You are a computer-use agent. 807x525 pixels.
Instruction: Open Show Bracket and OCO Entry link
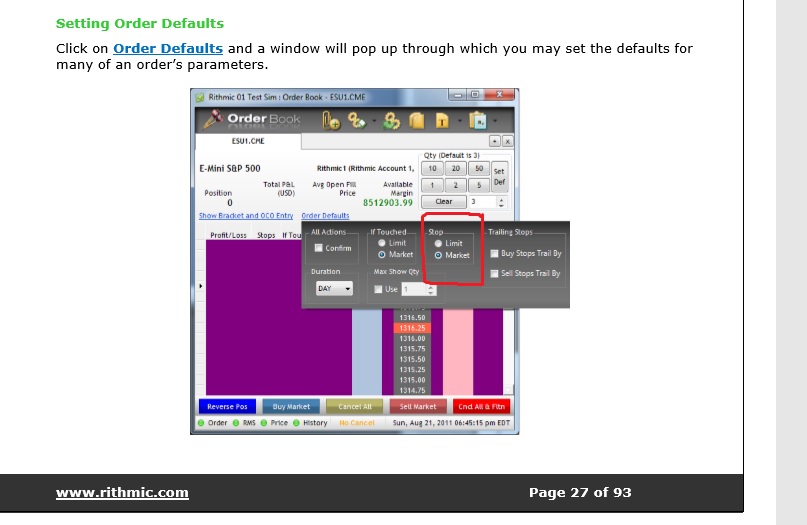pos(246,216)
